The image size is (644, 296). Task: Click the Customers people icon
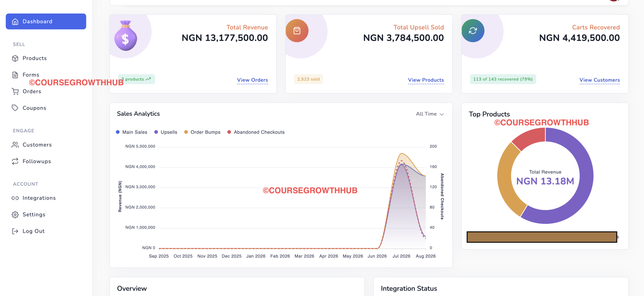(x=15, y=145)
